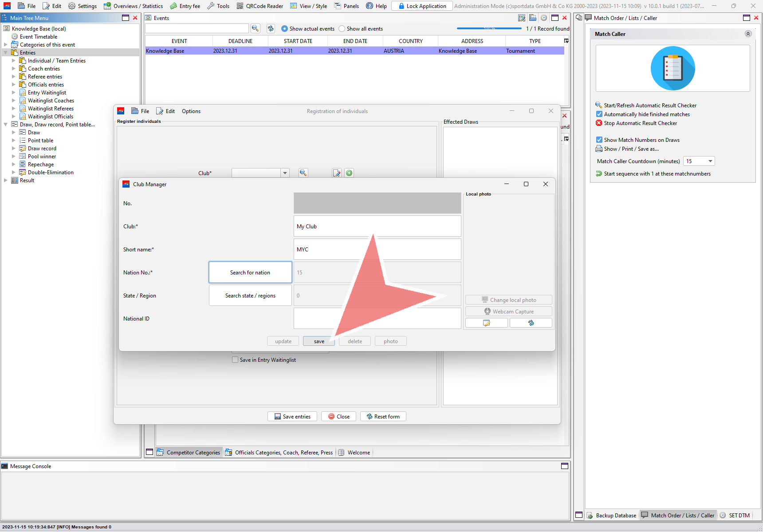Open Backup Database tab
The width and height of the screenshot is (763, 532).
click(x=612, y=515)
